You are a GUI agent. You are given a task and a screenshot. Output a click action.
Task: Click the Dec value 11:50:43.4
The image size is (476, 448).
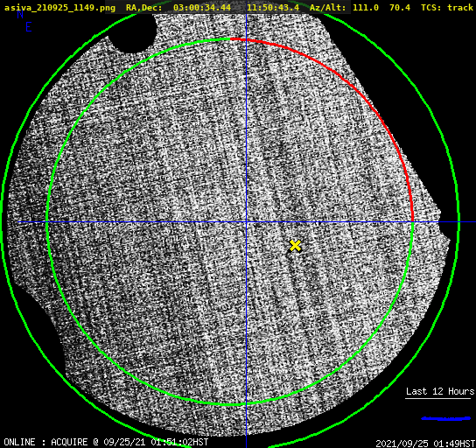273,8
